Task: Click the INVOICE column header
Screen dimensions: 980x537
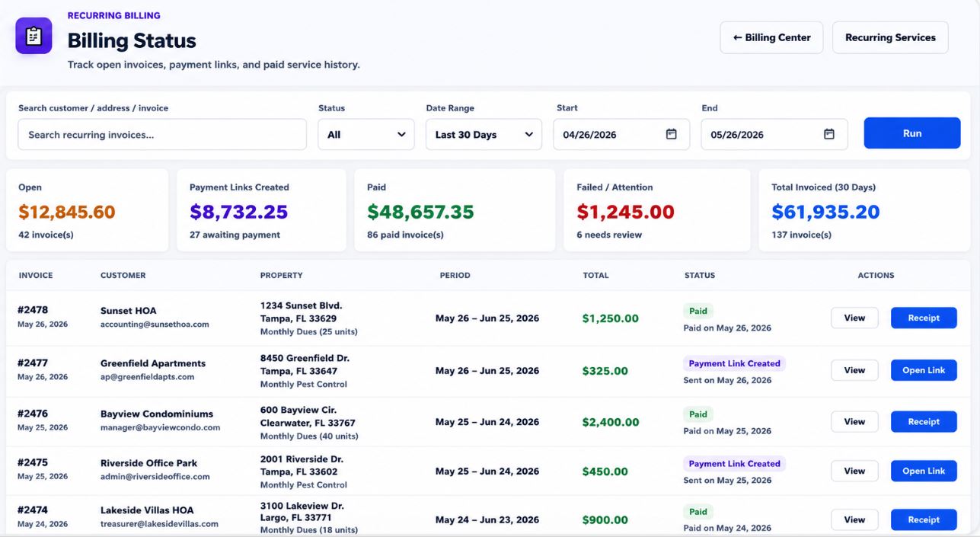Action: click(36, 276)
